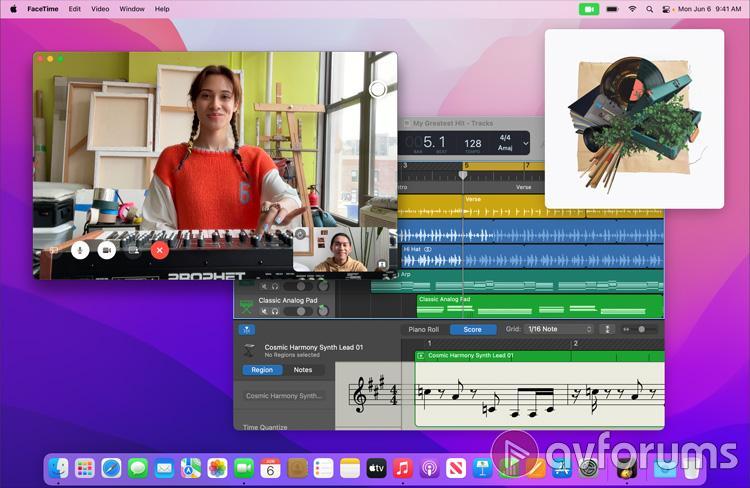750x488 pixels.
Task: Click the 4/4 Amaj time signature display
Action: [505, 143]
